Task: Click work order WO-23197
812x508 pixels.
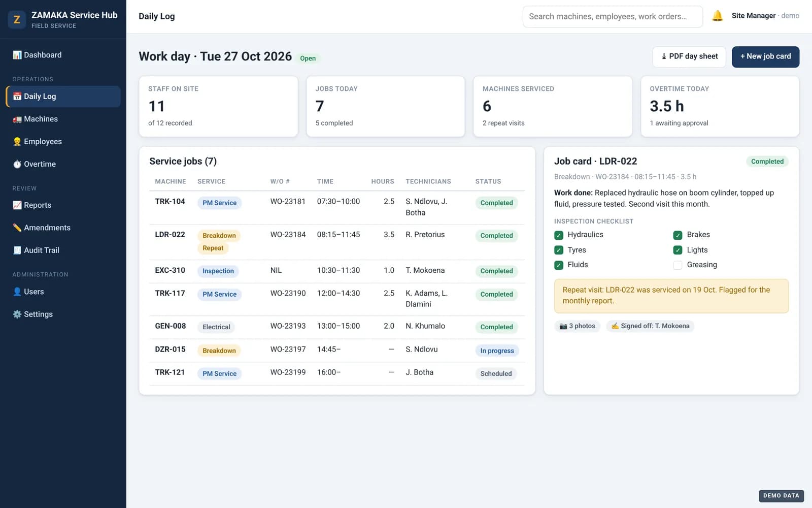Action: 288,350
